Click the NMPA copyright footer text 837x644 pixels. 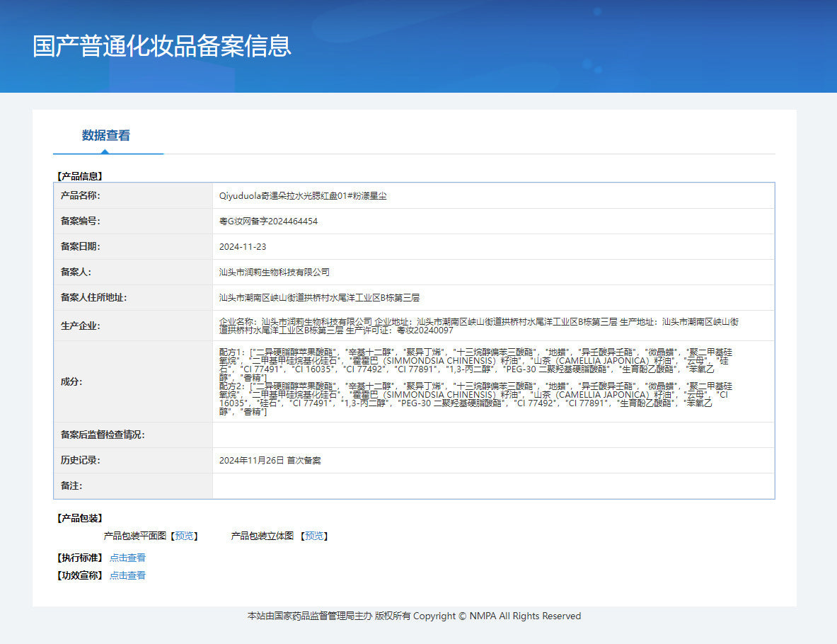tap(414, 616)
